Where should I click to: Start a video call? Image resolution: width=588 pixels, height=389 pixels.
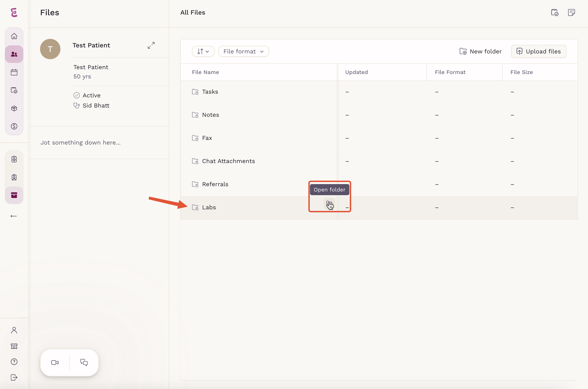(55, 362)
